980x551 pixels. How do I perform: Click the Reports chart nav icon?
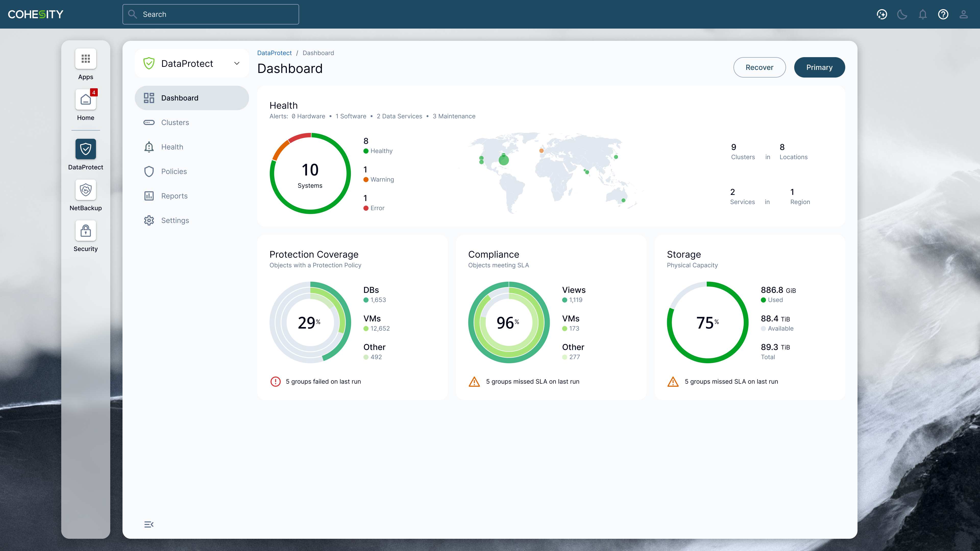149,196
